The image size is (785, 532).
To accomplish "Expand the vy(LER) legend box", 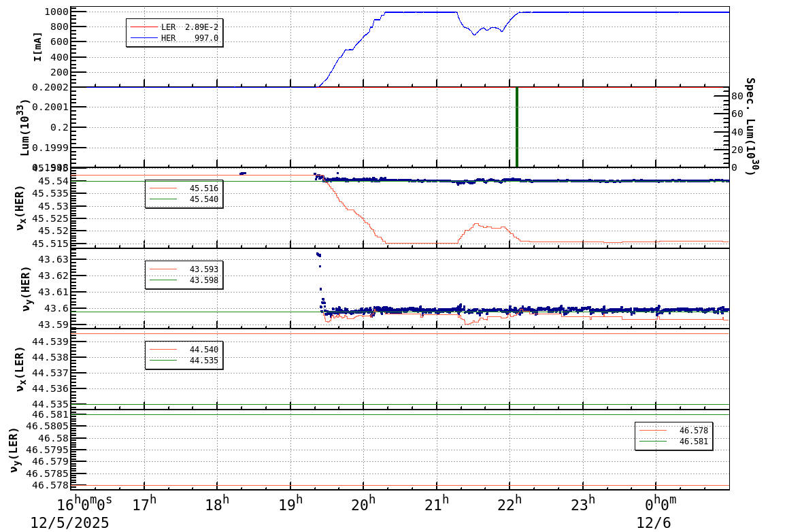I will pos(673,435).
